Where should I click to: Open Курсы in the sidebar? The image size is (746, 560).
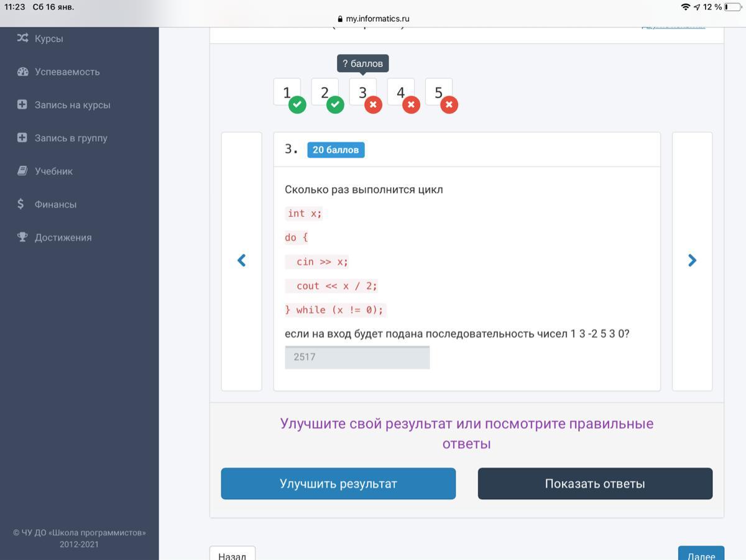coord(48,39)
